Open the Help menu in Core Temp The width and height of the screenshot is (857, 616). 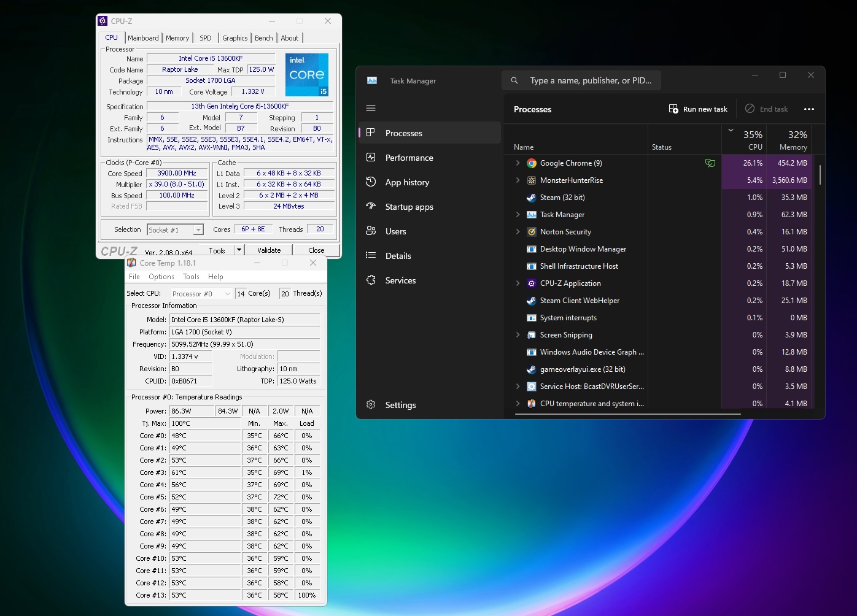click(x=215, y=277)
